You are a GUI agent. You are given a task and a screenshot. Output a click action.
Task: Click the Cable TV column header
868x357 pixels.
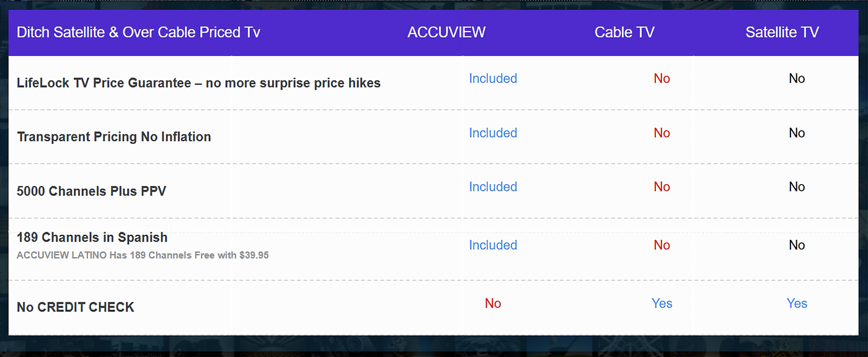[624, 32]
